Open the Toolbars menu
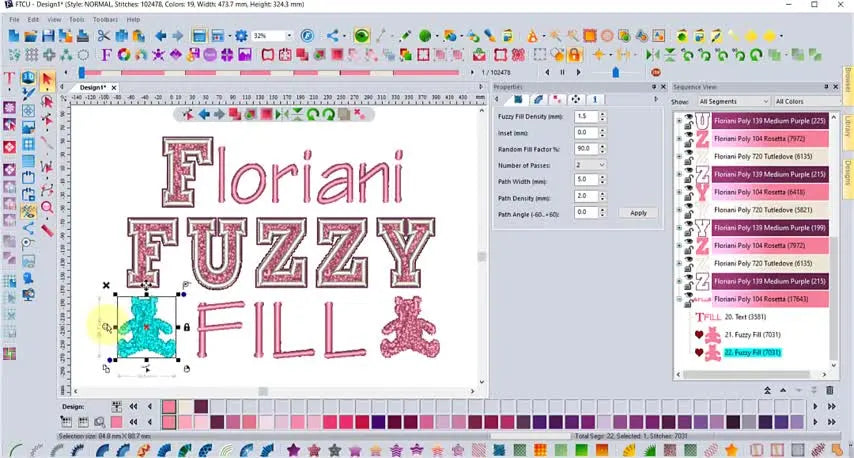This screenshot has height=458, width=854. point(105,20)
